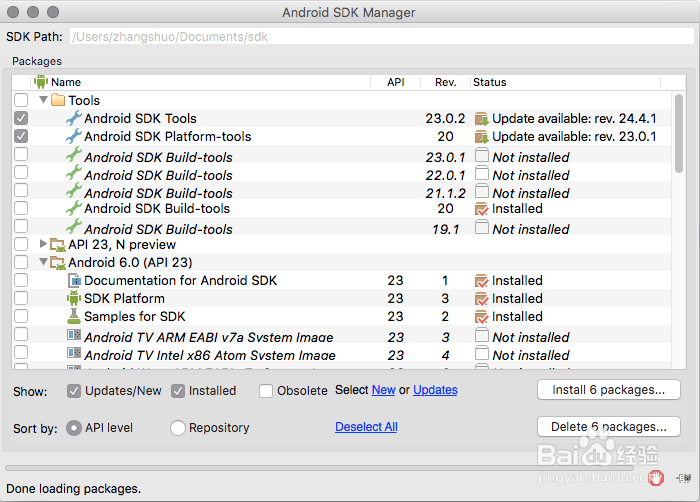Click the SDK Platform android robot icon
This screenshot has width=700, height=502.
pos(73,298)
